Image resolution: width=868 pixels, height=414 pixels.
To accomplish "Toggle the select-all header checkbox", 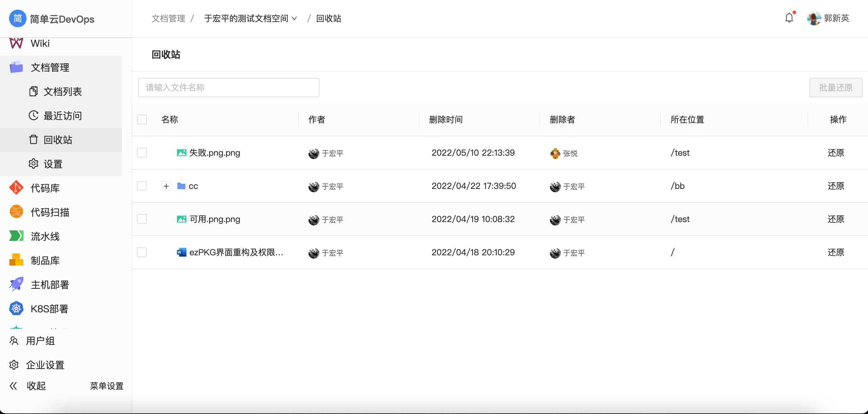I will 142,119.
